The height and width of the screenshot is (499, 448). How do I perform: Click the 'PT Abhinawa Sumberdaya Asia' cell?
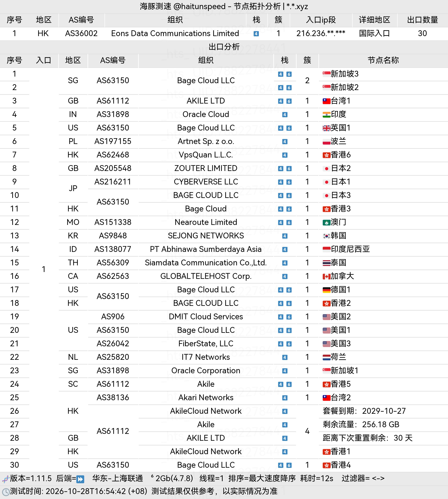pyautogui.click(x=206, y=249)
